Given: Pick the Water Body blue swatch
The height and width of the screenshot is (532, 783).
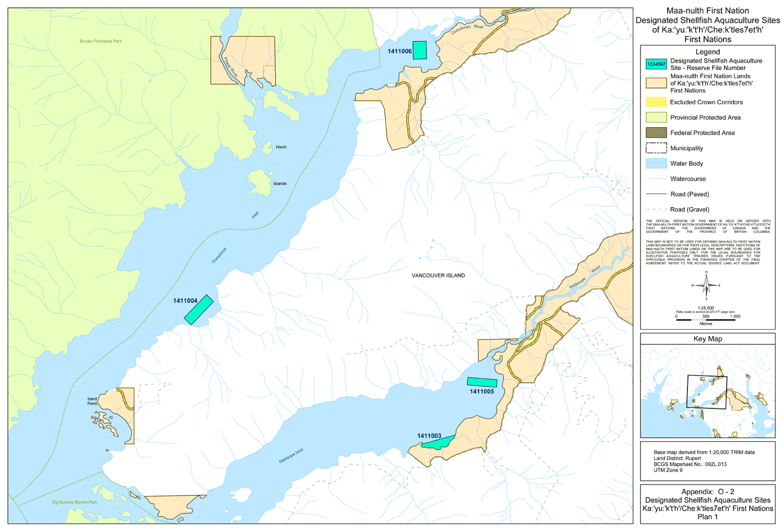Looking at the screenshot, I should pyautogui.click(x=656, y=163).
